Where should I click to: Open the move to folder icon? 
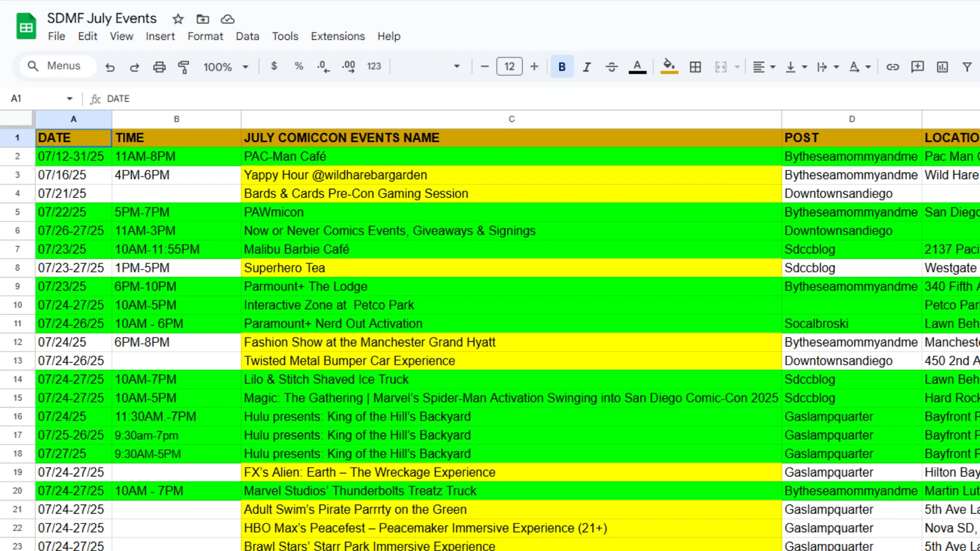click(203, 19)
